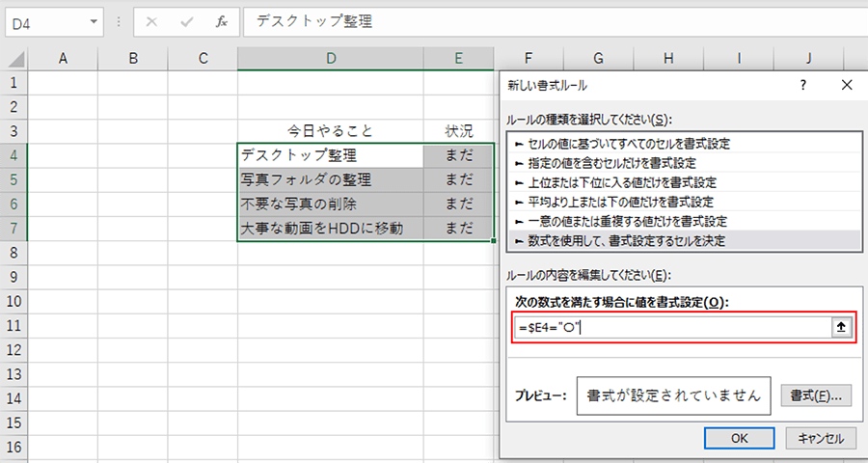Open the Name Box dropdown arrow
Screen dimensions: 868x463
click(93, 21)
